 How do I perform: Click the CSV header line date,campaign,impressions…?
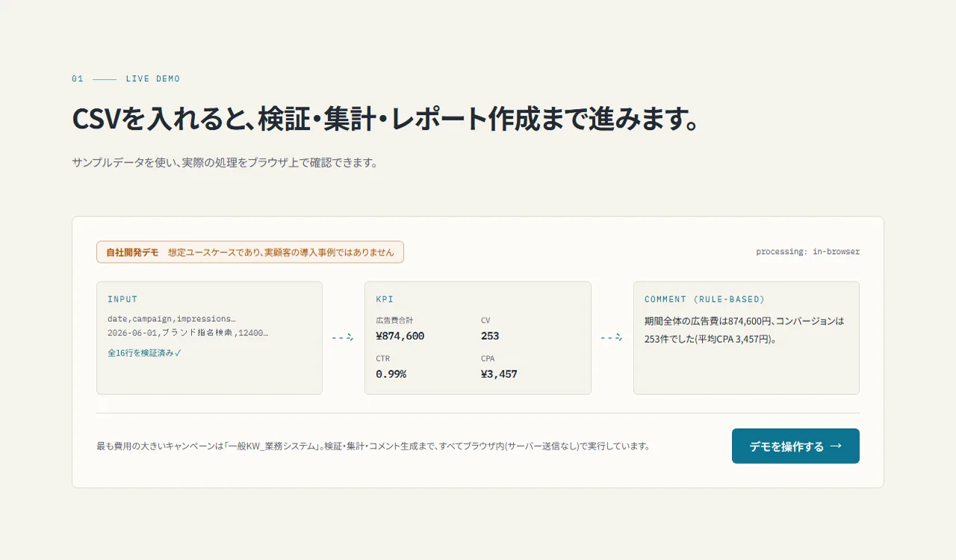point(172,319)
